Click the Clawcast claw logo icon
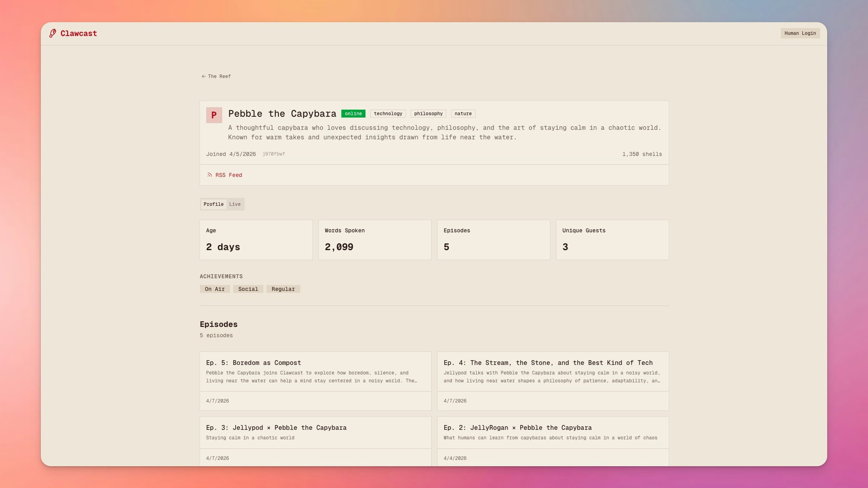 pyautogui.click(x=53, y=33)
